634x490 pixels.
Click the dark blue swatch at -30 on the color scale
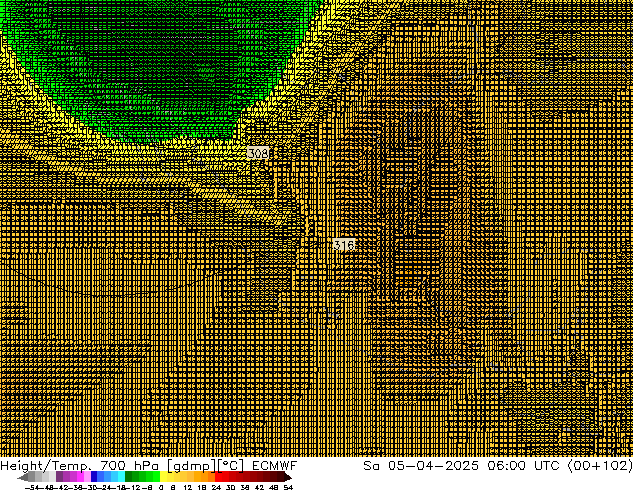94,477
